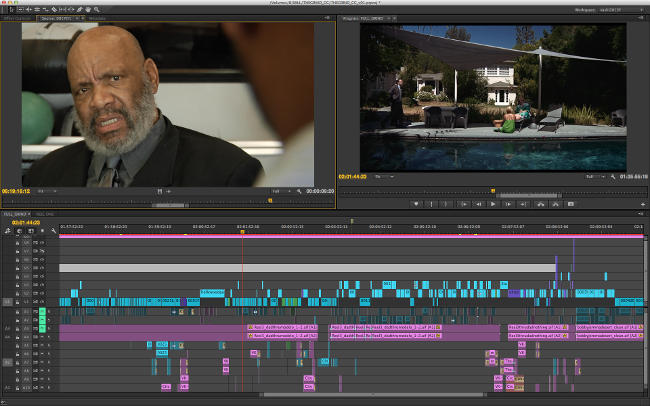Select the Zoom magnifier tool

click(97, 9)
